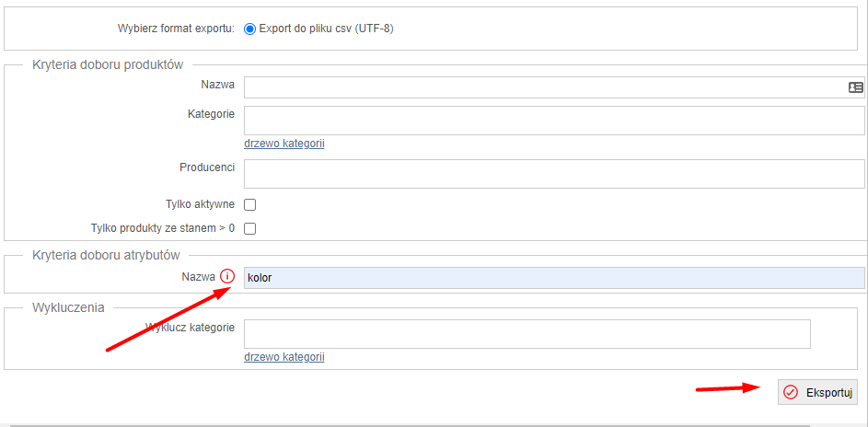Click the Tylko aktywne label text

tap(200, 204)
